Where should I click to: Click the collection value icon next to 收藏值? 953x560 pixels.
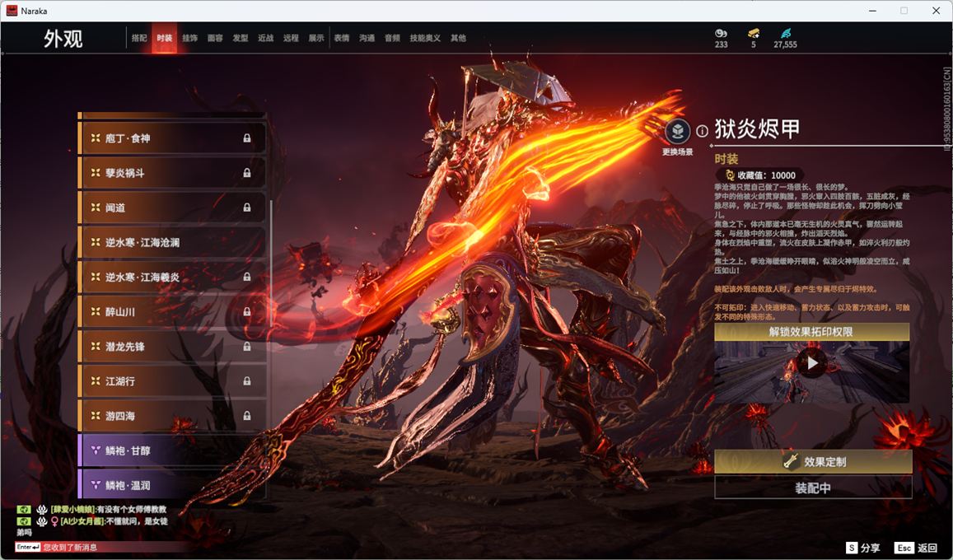click(x=730, y=175)
